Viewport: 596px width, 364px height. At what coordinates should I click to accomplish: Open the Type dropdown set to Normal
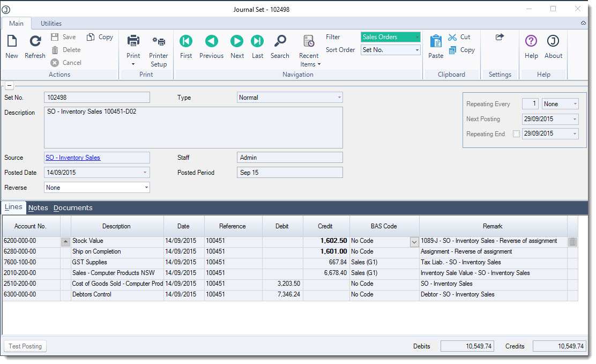[289, 98]
